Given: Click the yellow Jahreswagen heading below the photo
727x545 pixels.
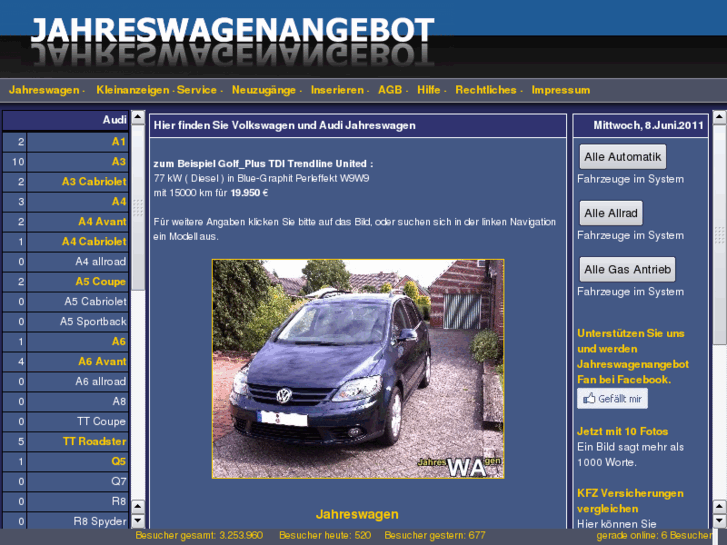Looking at the screenshot, I should tap(357, 514).
